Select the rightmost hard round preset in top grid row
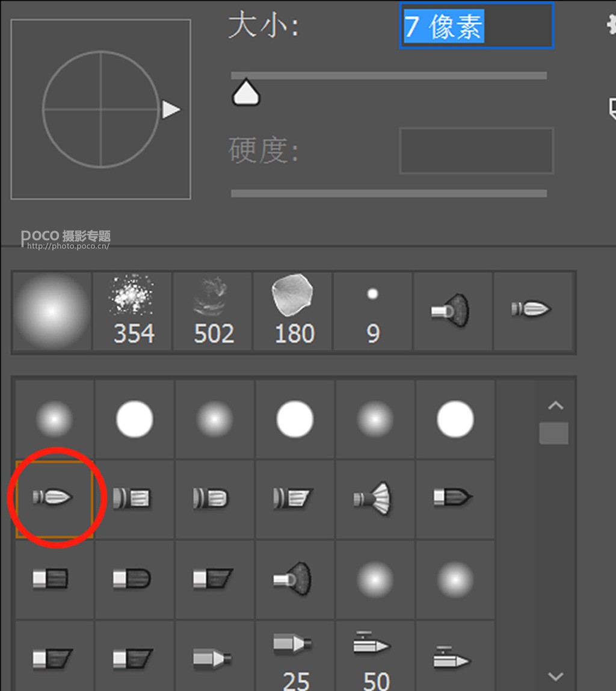Screen dimensions: 616x691 click(x=455, y=419)
